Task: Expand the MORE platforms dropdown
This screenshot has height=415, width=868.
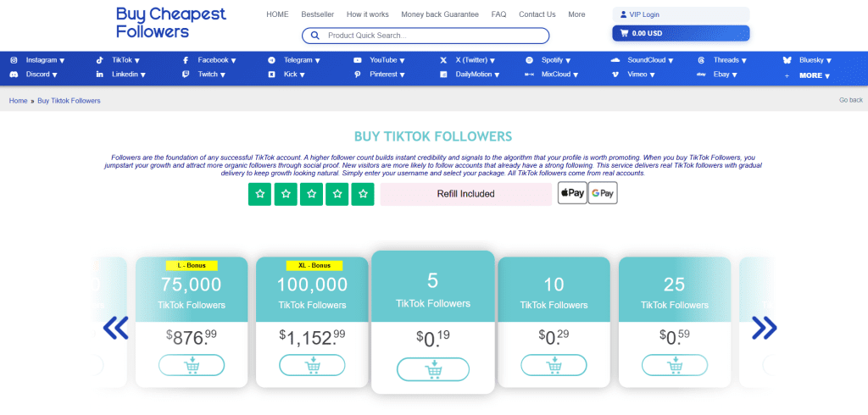Action: tap(815, 76)
